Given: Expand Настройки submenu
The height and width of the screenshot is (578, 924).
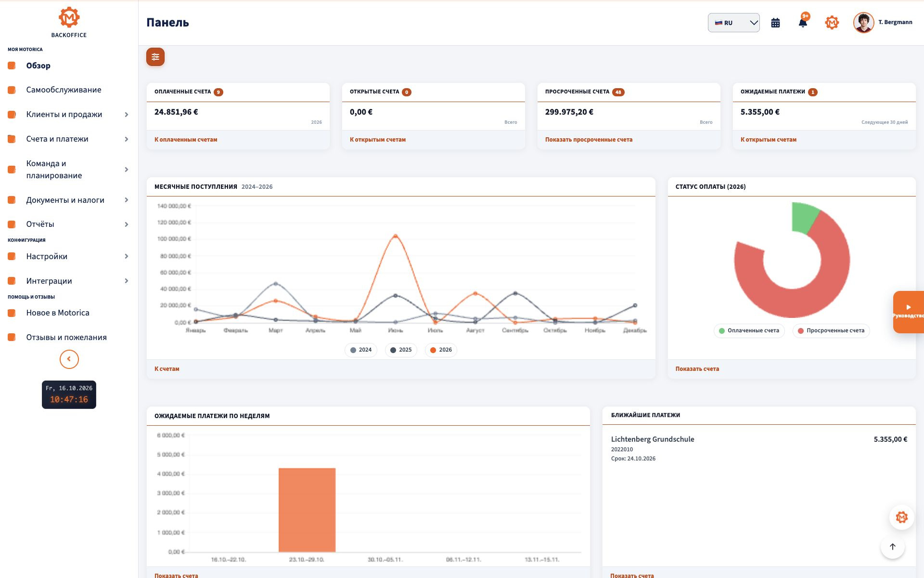Looking at the screenshot, I should coord(126,256).
